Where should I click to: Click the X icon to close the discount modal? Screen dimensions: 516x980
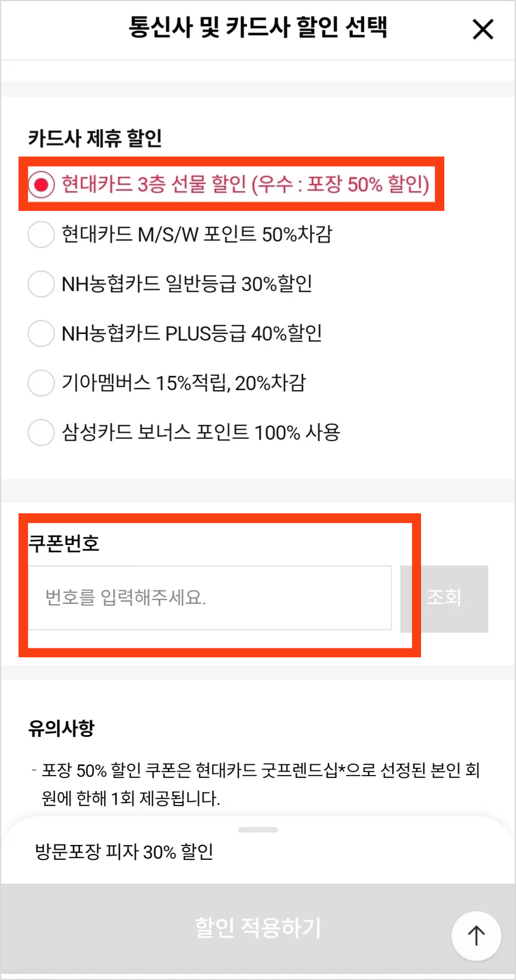483,29
